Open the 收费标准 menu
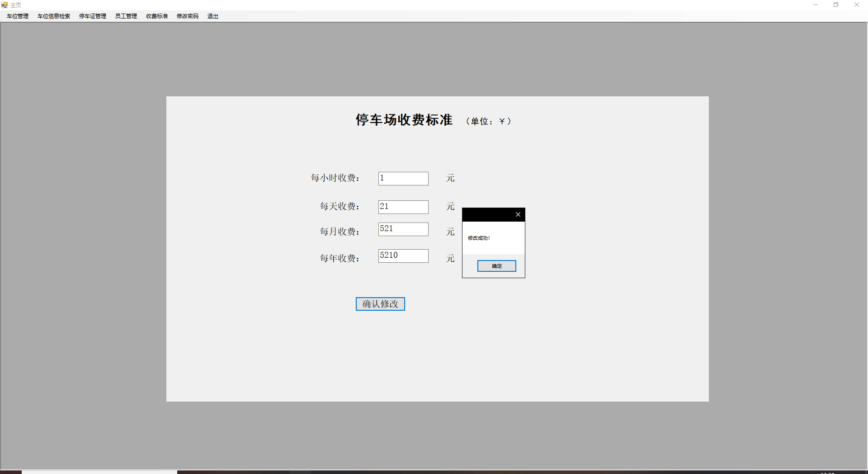The width and height of the screenshot is (868, 474). coord(157,16)
